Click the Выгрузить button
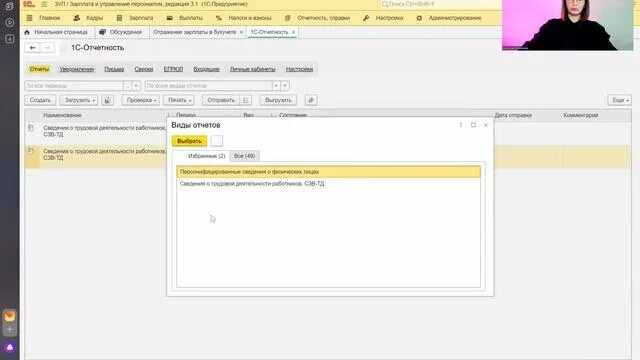The width and height of the screenshot is (640, 360). pyautogui.click(x=278, y=100)
